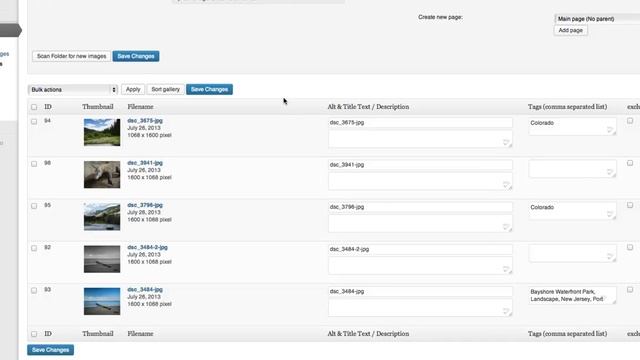Click title text field containing dsc_3484-jpg
This screenshot has height=360, width=640.
pyautogui.click(x=420, y=291)
